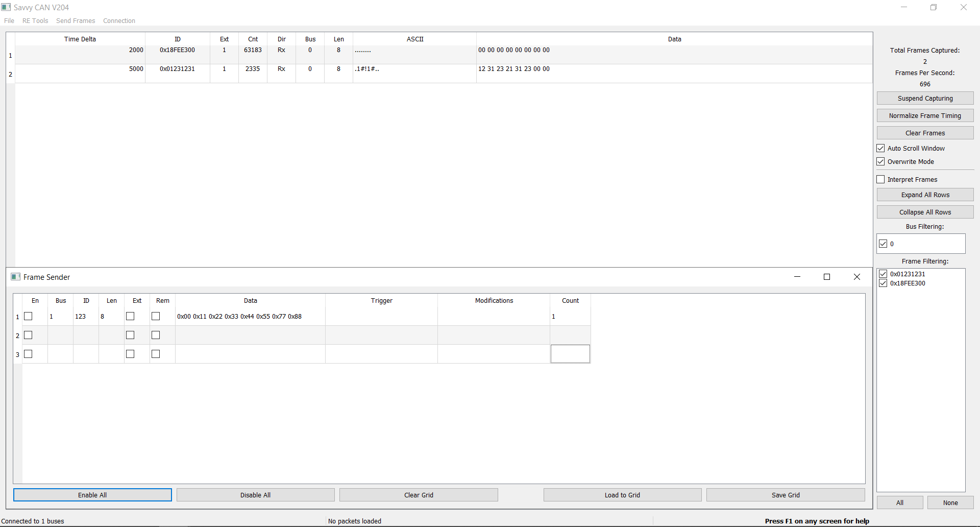Close the Frame Sender window
Viewport: 980px width, 527px height.
pos(857,277)
